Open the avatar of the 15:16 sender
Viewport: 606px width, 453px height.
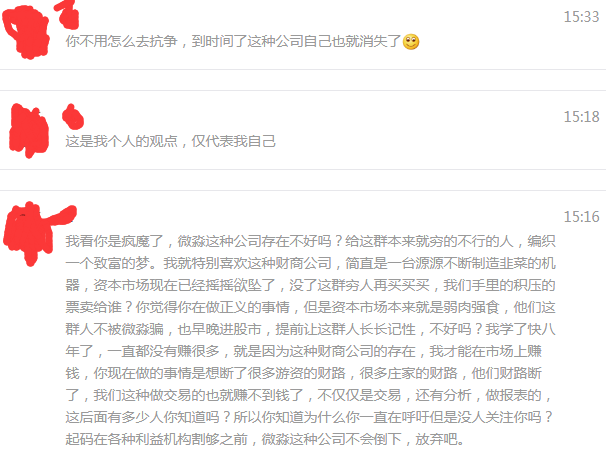(x=28, y=234)
